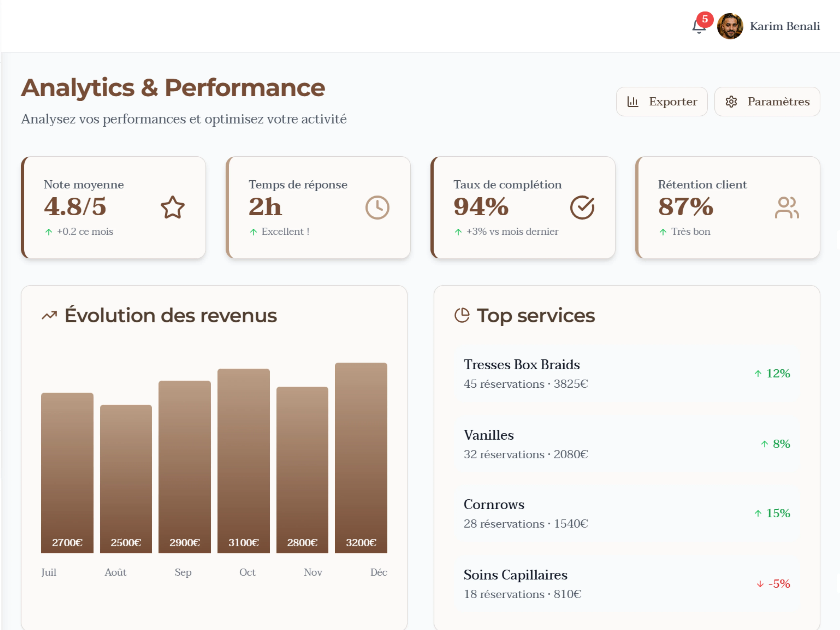The height and width of the screenshot is (630, 840).
Task: Click the Exporter button
Action: [x=662, y=102]
